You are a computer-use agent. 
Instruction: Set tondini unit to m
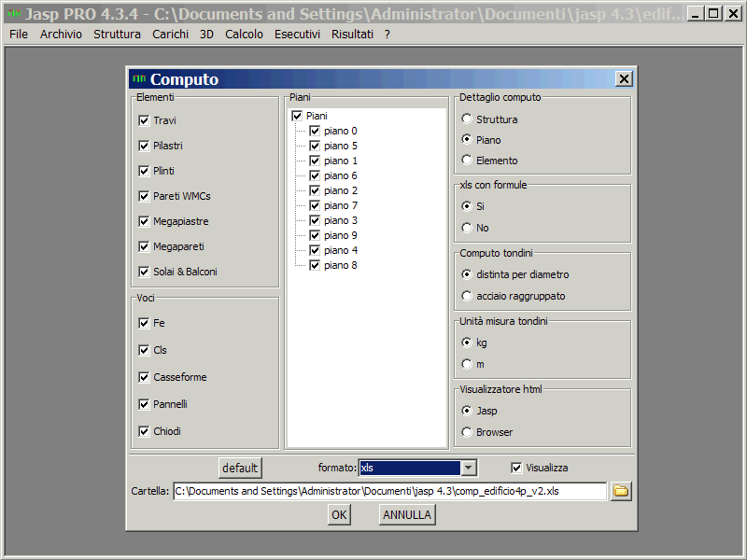(467, 364)
